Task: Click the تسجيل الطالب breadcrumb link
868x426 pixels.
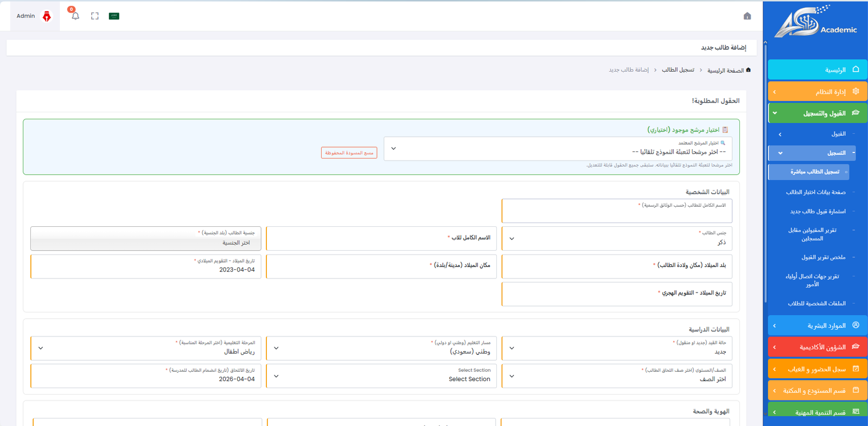Action: click(678, 70)
